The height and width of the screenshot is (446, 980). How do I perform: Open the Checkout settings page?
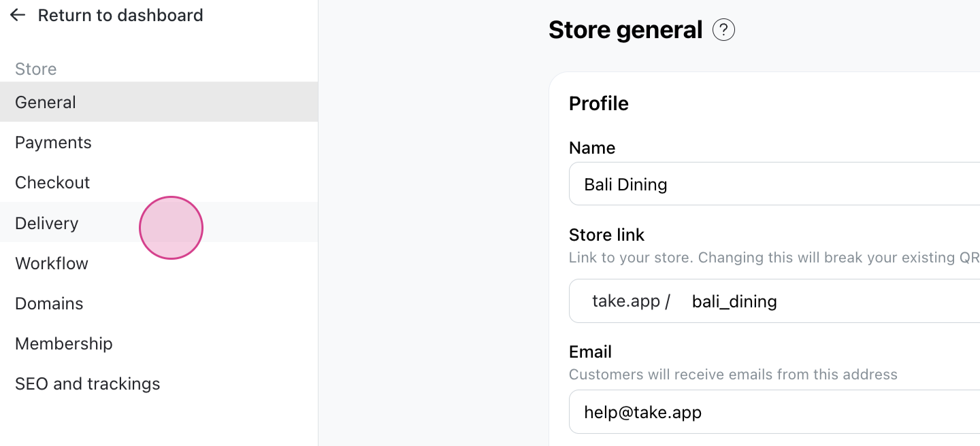click(x=159, y=182)
